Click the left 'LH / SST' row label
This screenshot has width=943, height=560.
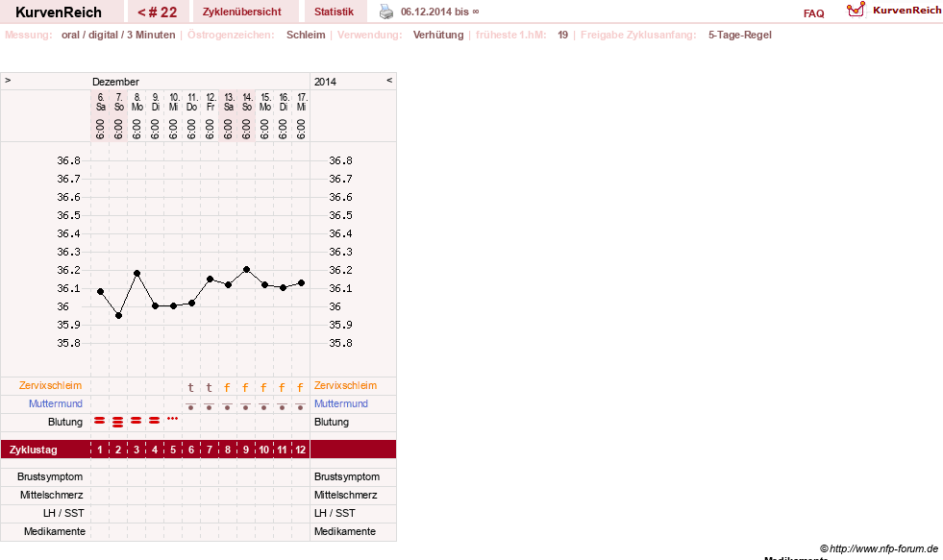pos(63,513)
